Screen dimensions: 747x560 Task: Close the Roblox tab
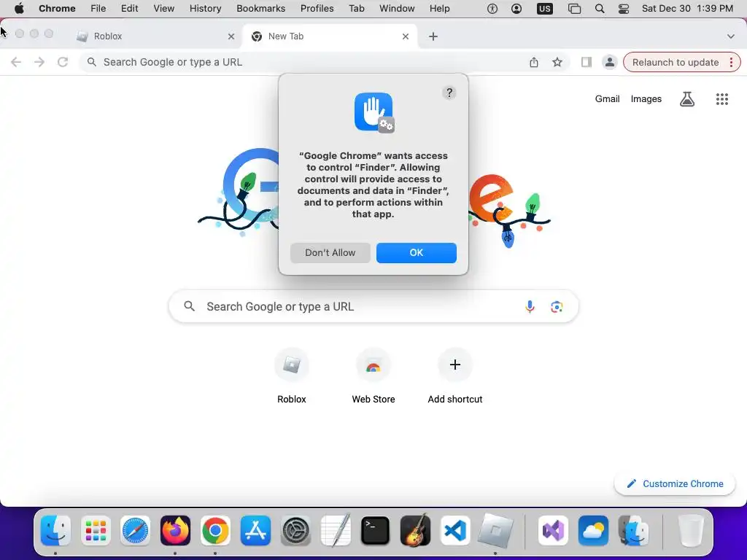(231, 36)
